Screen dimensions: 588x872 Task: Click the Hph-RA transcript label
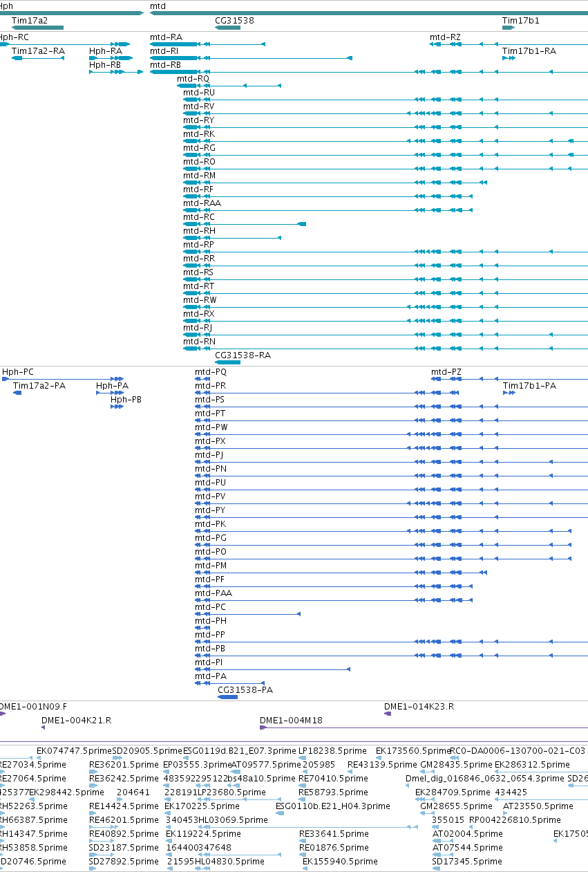coord(106,51)
